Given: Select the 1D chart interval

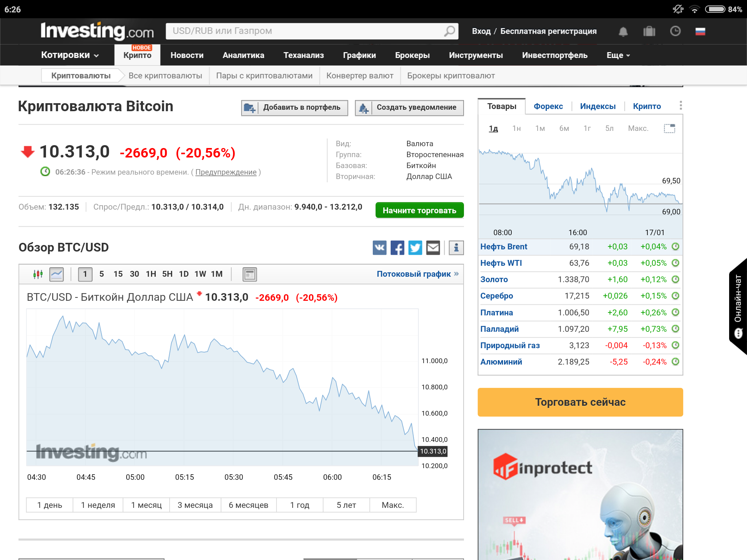Looking at the screenshot, I should 184,274.
